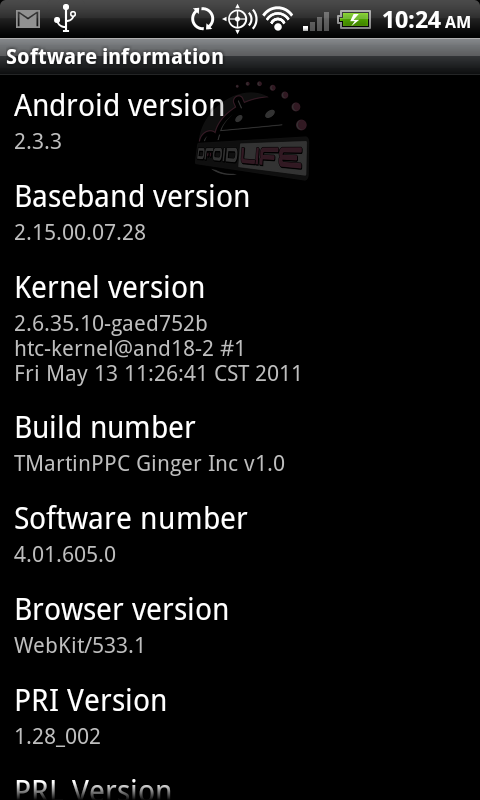Tap the 10:24 AM clock
Image resolution: width=480 pixels, height=800 pixels.
[426, 20]
